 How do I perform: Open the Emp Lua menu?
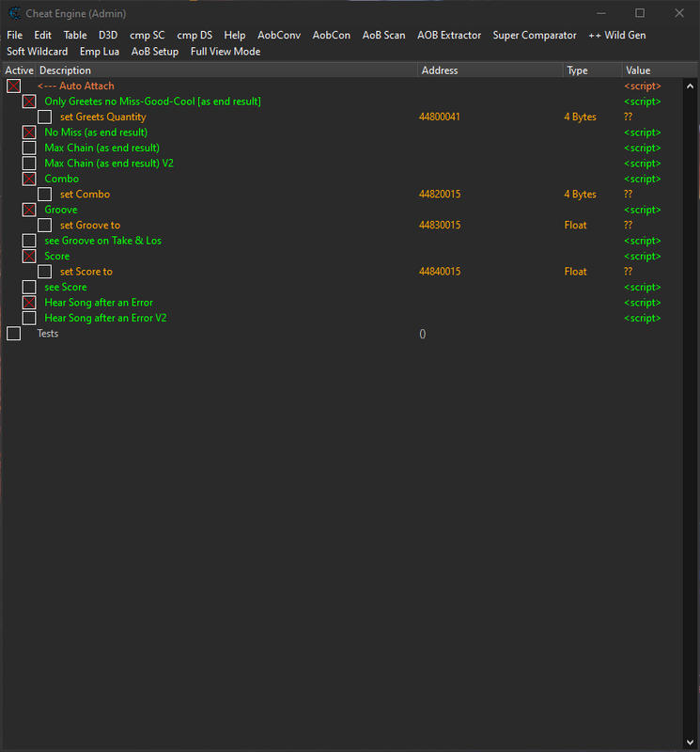click(100, 52)
